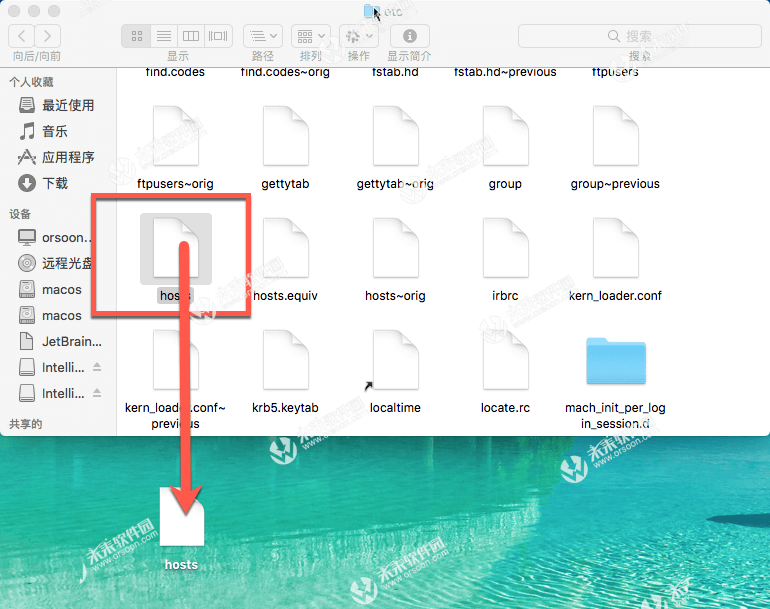
Task: Select the second Intelli... volume in sidebar
Action: [x=52, y=393]
